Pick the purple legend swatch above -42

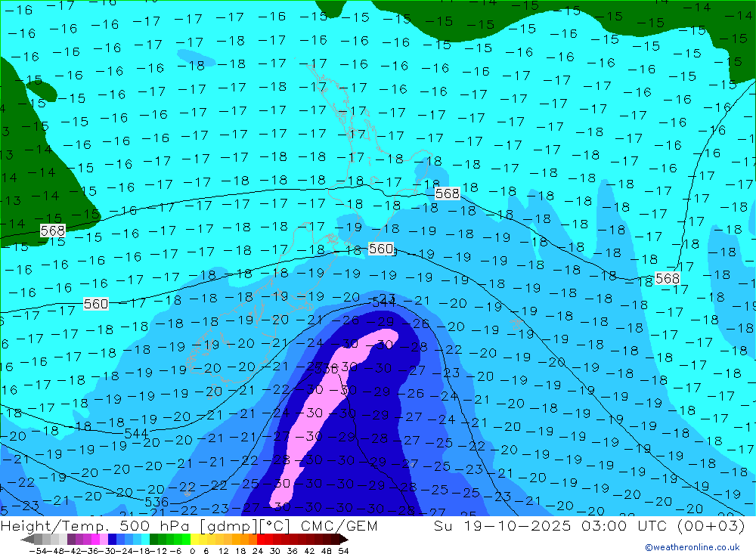(71, 539)
